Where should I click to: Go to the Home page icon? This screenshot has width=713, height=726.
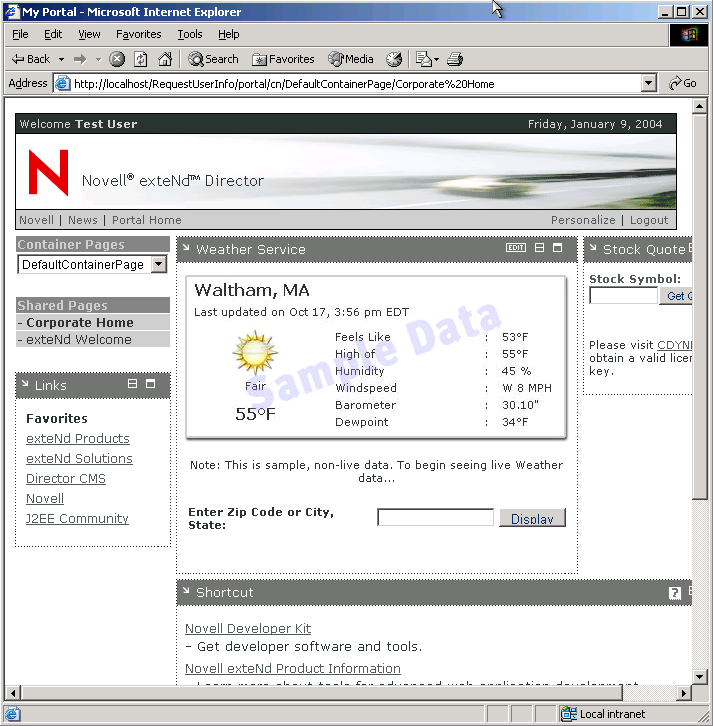click(165, 59)
